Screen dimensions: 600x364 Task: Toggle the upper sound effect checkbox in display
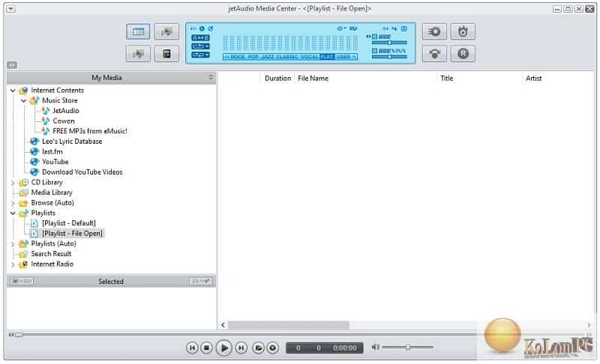[375, 37]
